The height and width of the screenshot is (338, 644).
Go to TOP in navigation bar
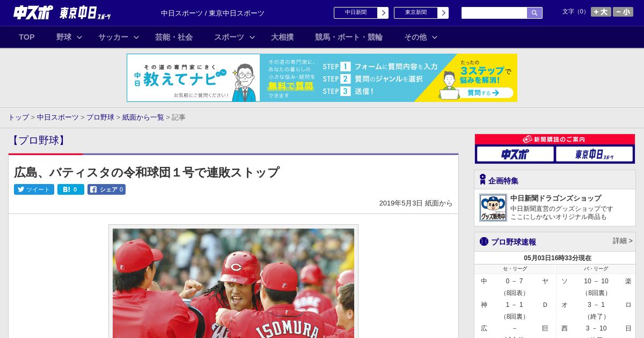(x=27, y=37)
